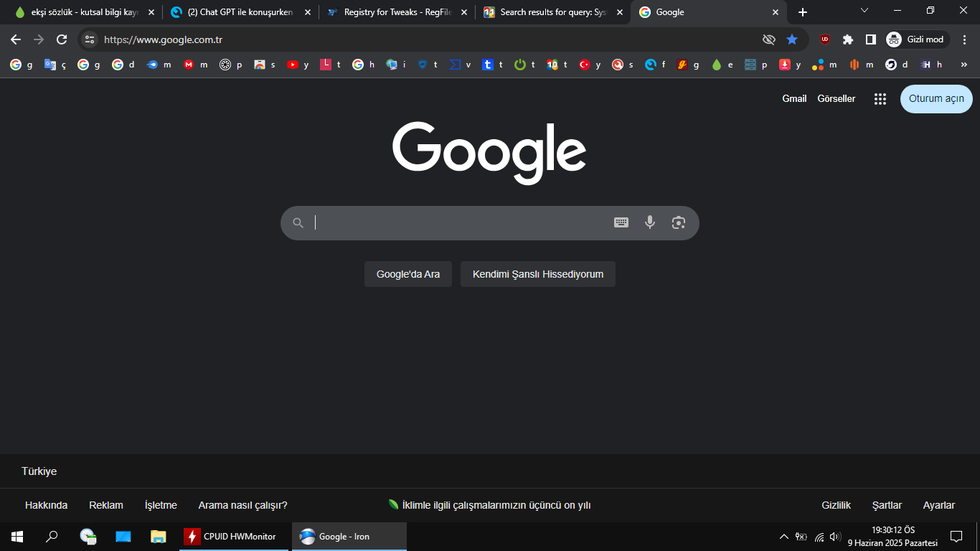The width and height of the screenshot is (980, 551).
Task: Click Kendimi Şanslı Hissediyorum button
Action: (x=538, y=274)
